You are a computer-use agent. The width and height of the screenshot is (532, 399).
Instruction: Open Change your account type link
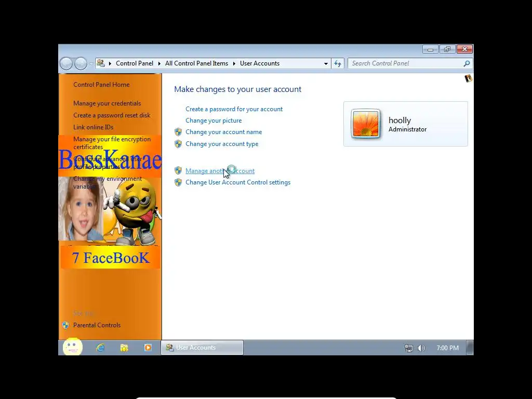pos(222,144)
